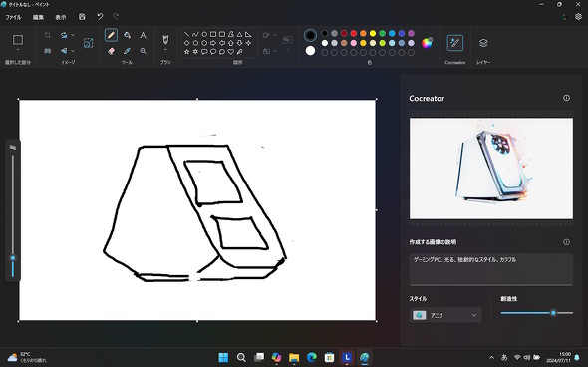Expand the selection options arrow

[18, 50]
